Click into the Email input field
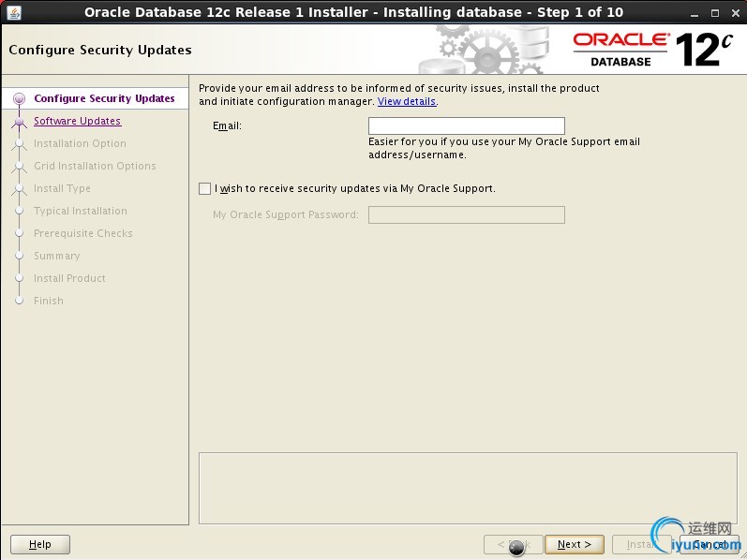This screenshot has height=560, width=747. [467, 125]
